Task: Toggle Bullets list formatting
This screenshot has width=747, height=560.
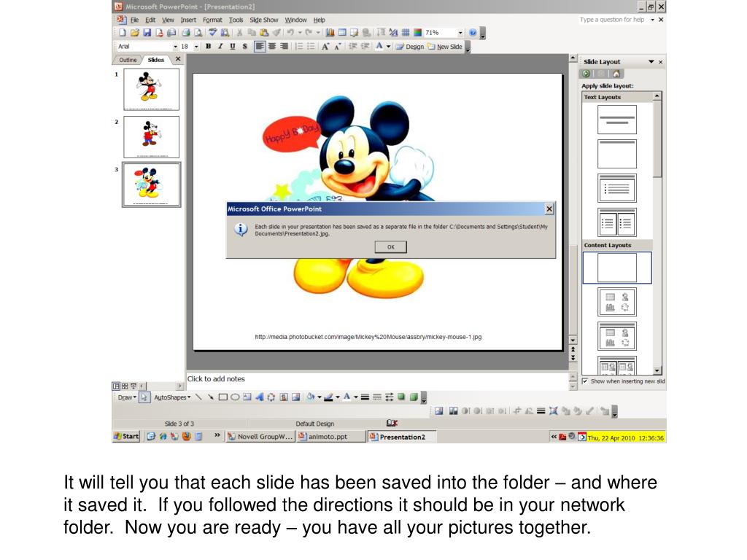Action: point(311,46)
